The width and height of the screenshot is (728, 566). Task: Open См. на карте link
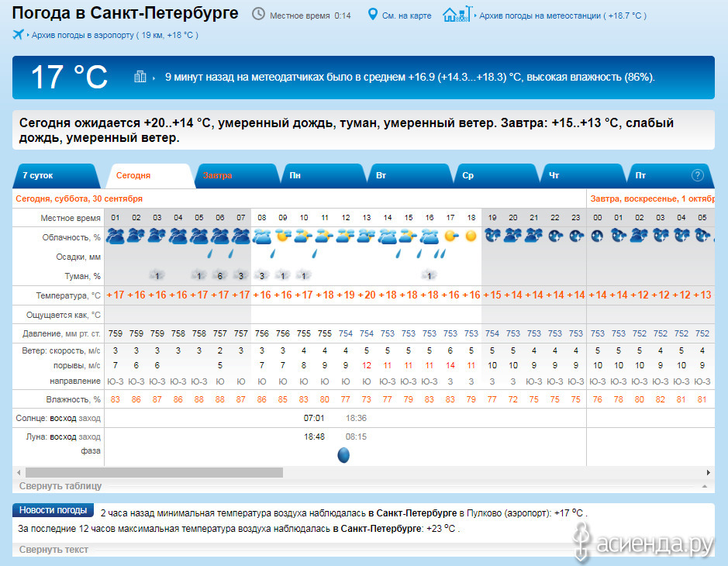(x=407, y=16)
